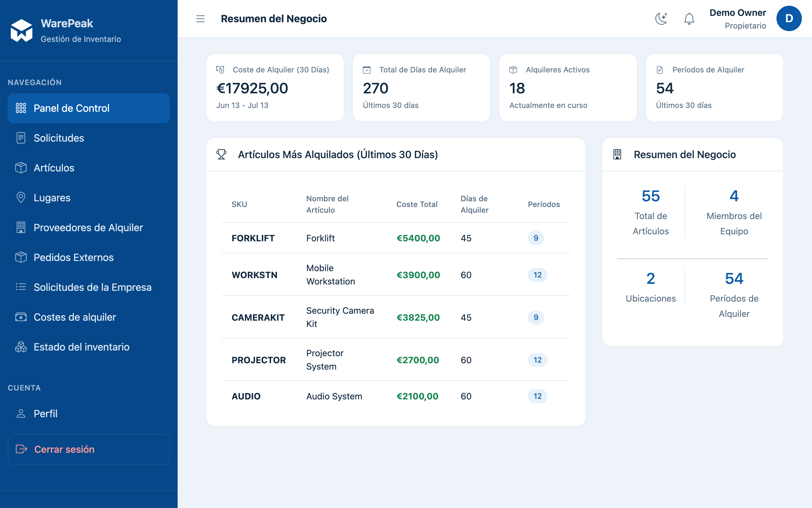Click the 270 total rental days figure

[376, 88]
